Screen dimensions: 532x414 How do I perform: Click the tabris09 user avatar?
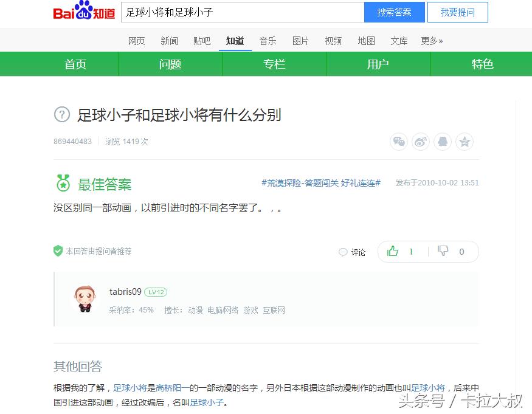pyautogui.click(x=85, y=298)
